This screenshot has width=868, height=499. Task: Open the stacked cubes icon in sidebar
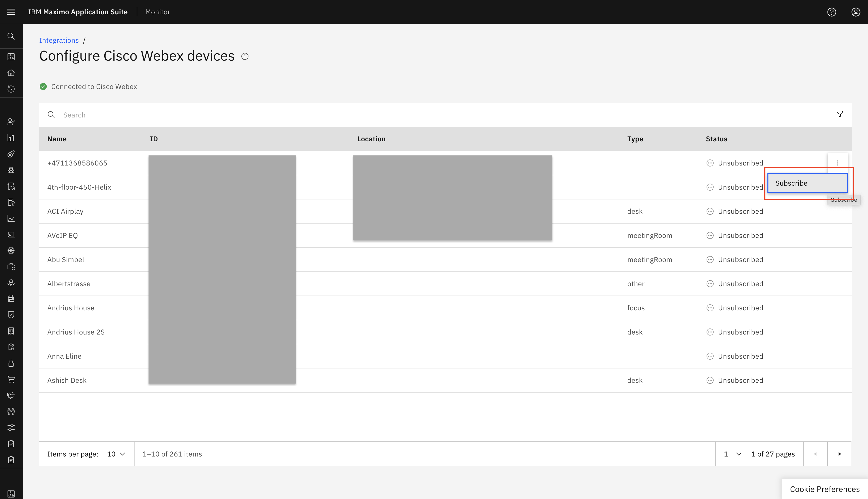(11, 170)
